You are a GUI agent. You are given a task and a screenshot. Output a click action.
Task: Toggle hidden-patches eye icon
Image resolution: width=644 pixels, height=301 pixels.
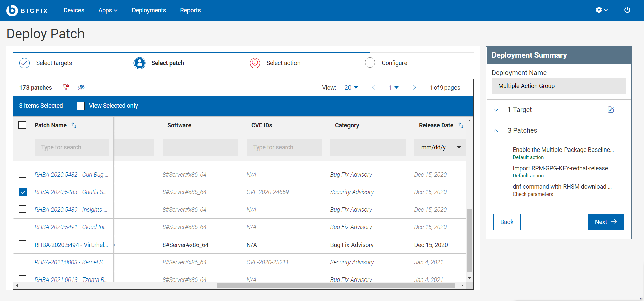pyautogui.click(x=81, y=87)
